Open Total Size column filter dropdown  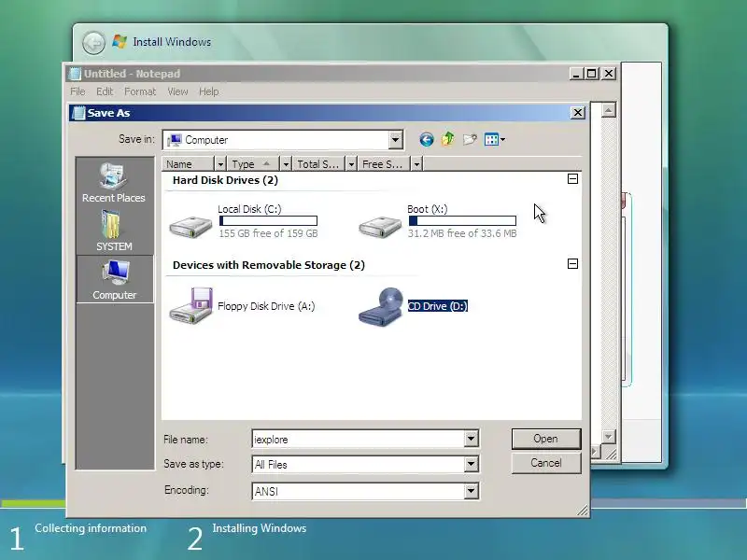pos(351,164)
